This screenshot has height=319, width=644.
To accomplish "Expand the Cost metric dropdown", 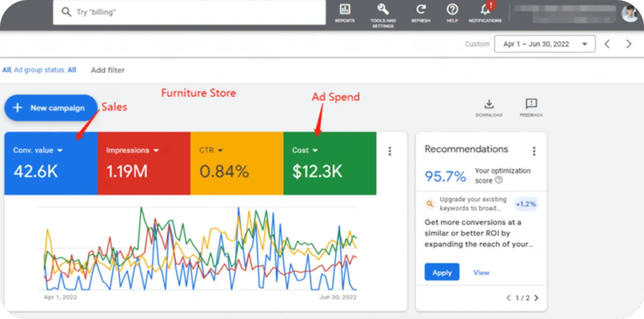I will click(x=315, y=151).
